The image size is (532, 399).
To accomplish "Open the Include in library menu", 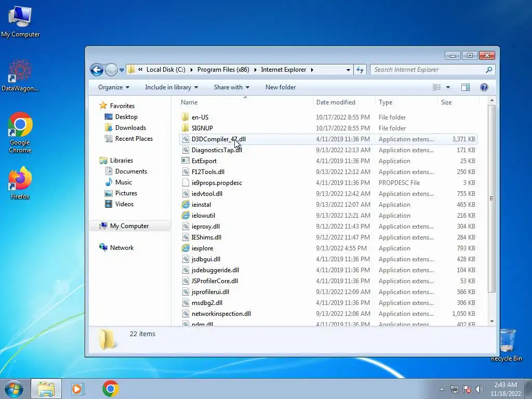I will [171, 87].
